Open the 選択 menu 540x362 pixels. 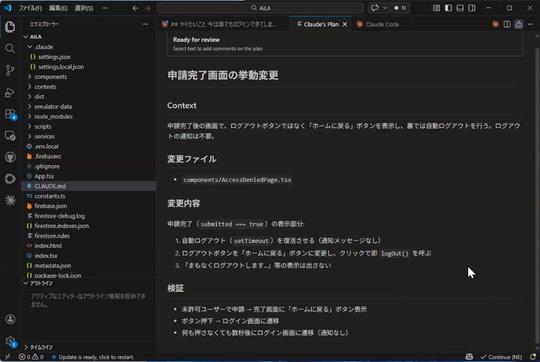click(84, 8)
